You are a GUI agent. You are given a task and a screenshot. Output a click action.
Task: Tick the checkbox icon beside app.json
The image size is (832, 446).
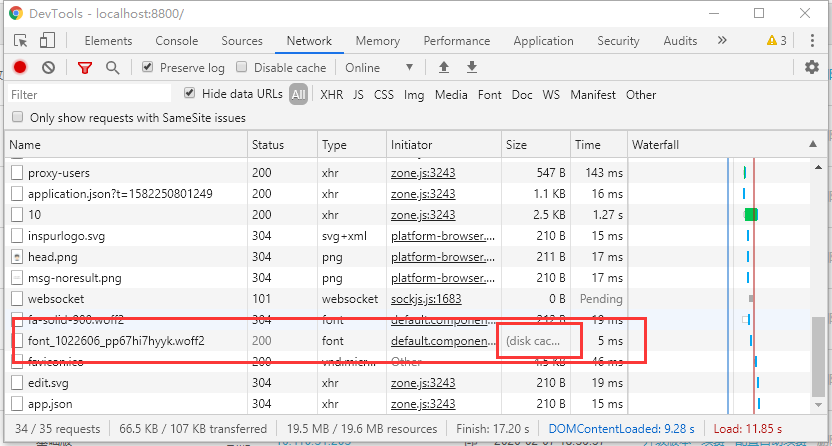(18, 404)
